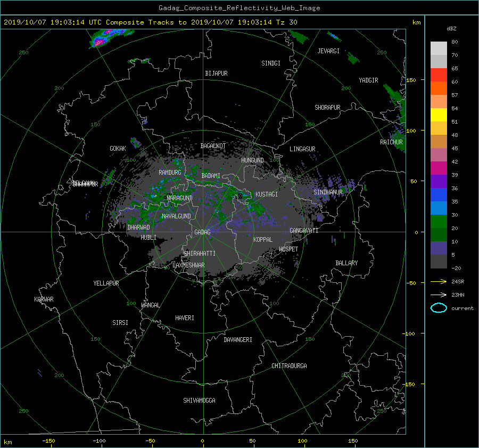Click the GOKAK city label

click(x=118, y=148)
